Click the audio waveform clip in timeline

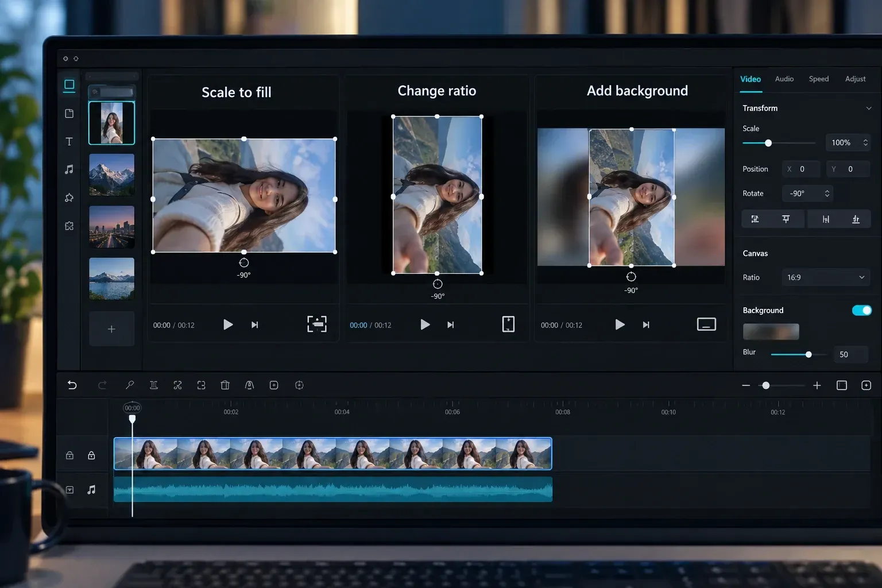pyautogui.click(x=333, y=489)
